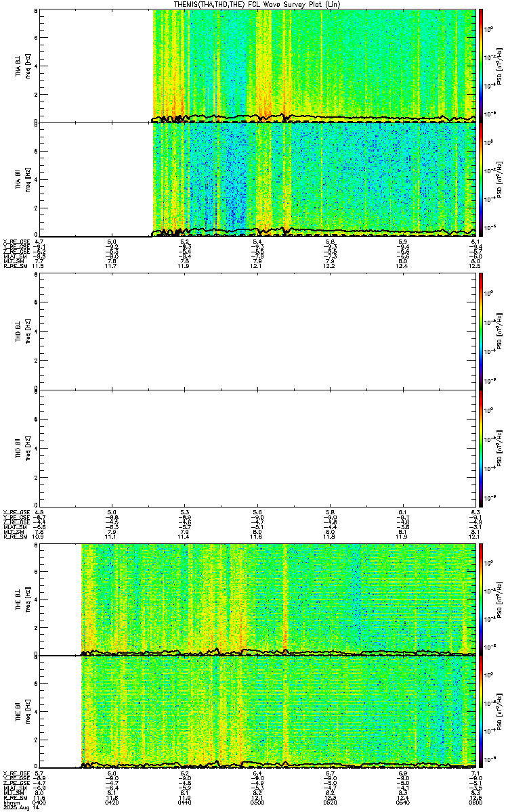Screen dimensions: 508x812
Task: Click the '0440' time tick label
Action: click(x=184, y=803)
